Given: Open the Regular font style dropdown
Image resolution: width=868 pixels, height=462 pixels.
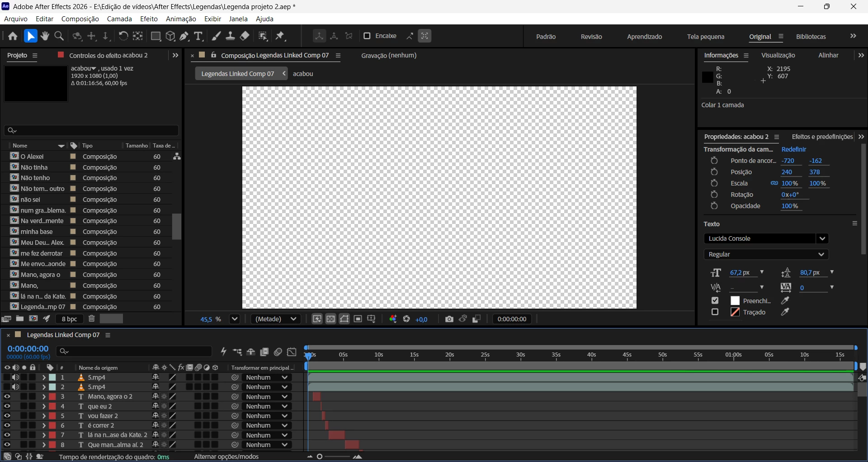Looking at the screenshot, I should (x=766, y=254).
